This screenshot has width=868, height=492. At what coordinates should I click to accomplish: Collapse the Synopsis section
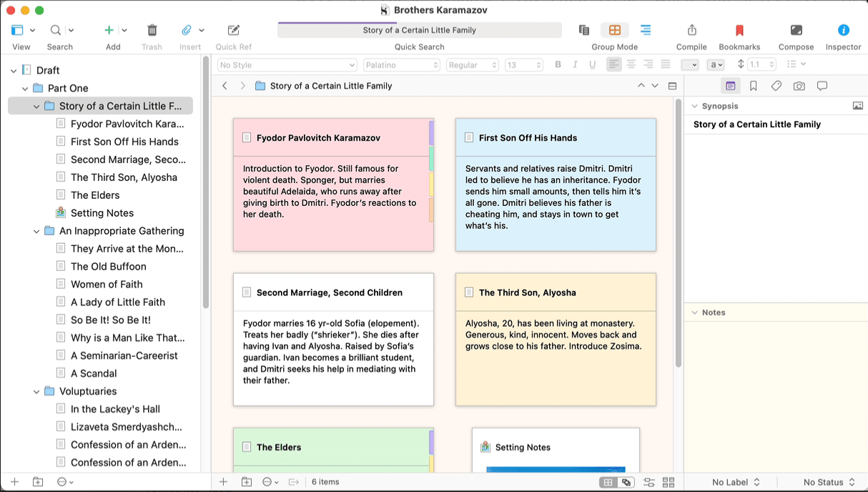(694, 106)
